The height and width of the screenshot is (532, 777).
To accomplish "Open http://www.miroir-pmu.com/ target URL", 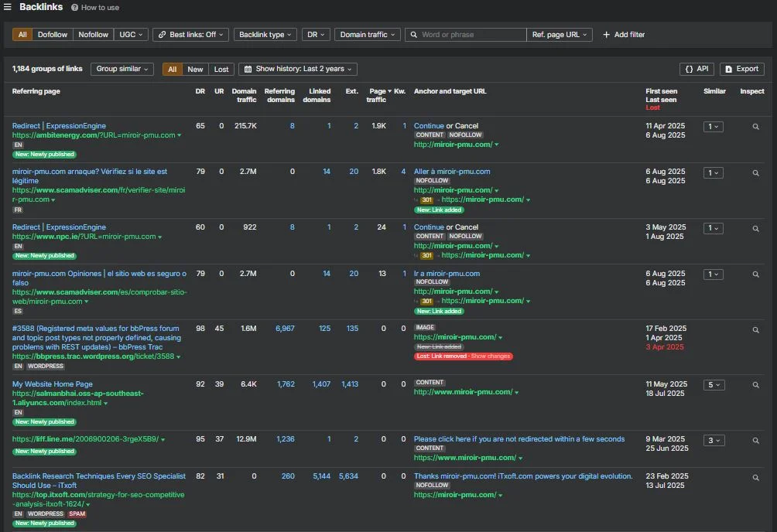I will (464, 392).
